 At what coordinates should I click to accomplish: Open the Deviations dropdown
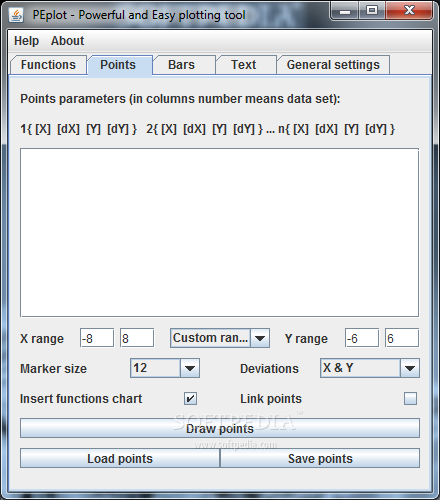(370, 368)
